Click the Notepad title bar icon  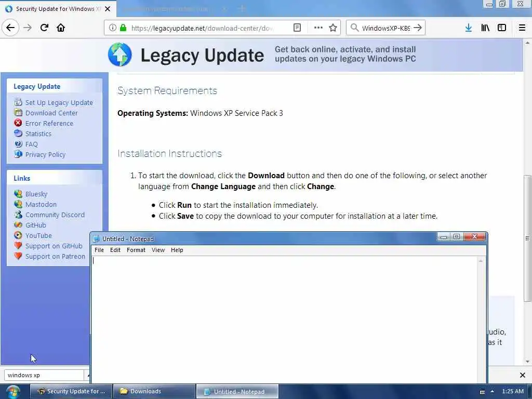96,239
